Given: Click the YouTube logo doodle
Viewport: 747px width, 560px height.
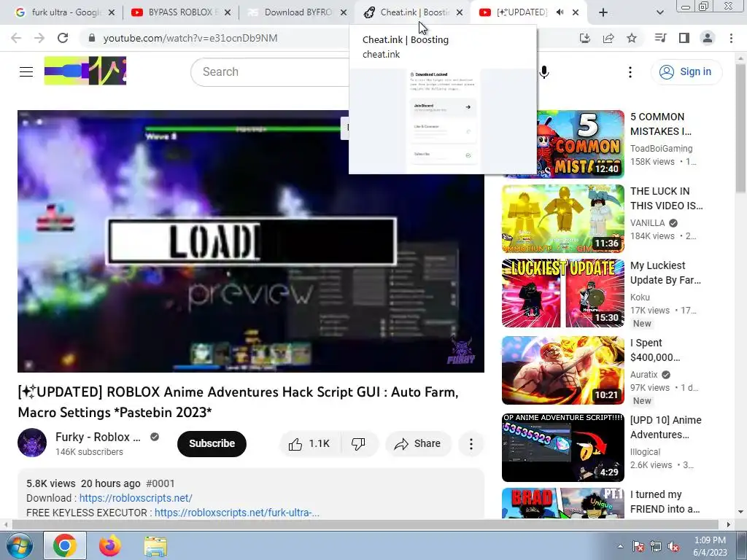Looking at the screenshot, I should click(x=85, y=71).
